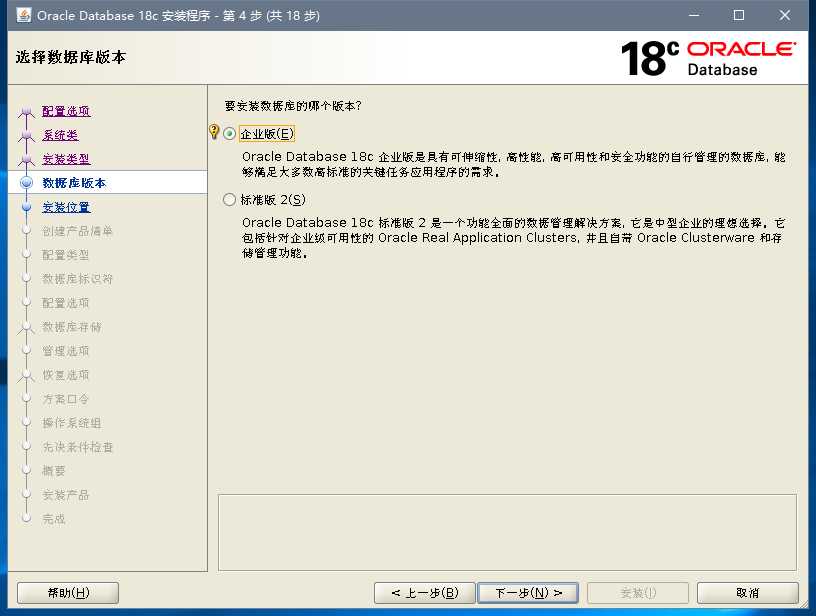
Task: Minimize the Oracle installer window
Action: [694, 15]
